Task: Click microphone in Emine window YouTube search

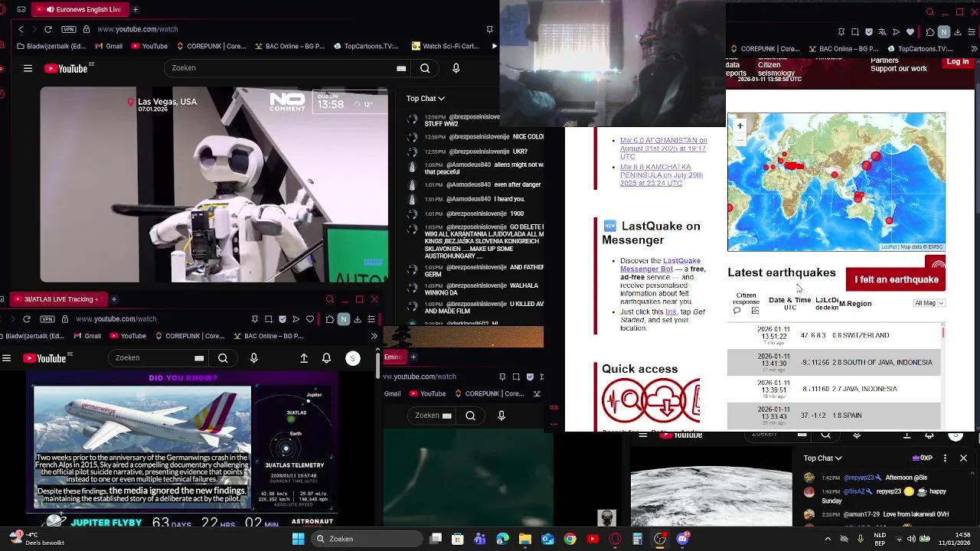Action: [x=501, y=416]
